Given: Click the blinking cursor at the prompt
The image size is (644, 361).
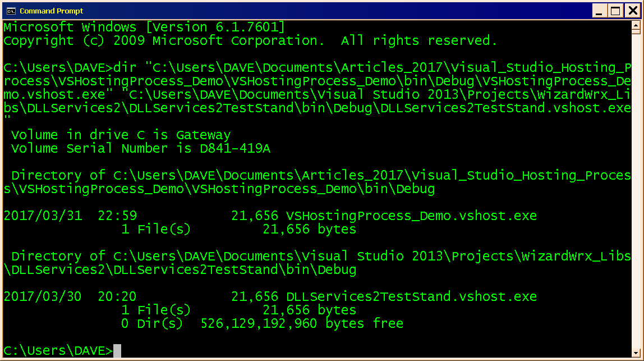Looking at the screenshot, I should coord(117,351).
